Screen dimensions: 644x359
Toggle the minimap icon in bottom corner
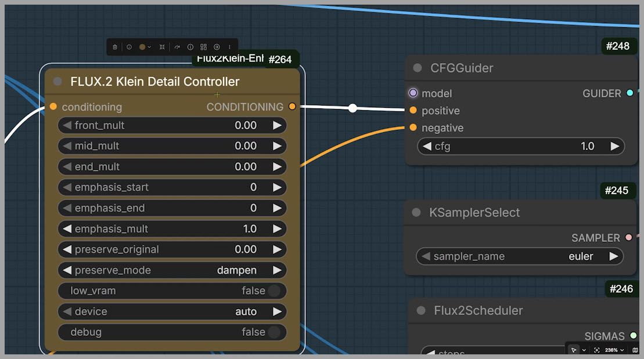[x=635, y=350]
